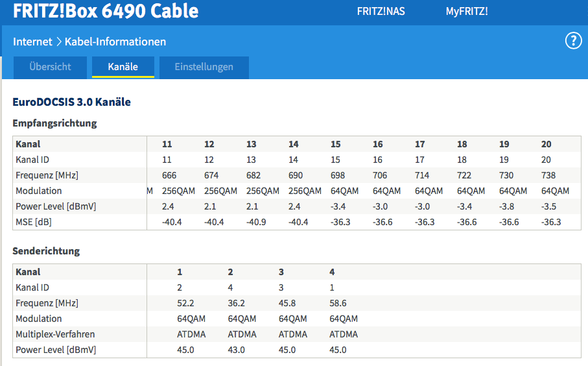Click upstream frequency 45.8

click(287, 303)
